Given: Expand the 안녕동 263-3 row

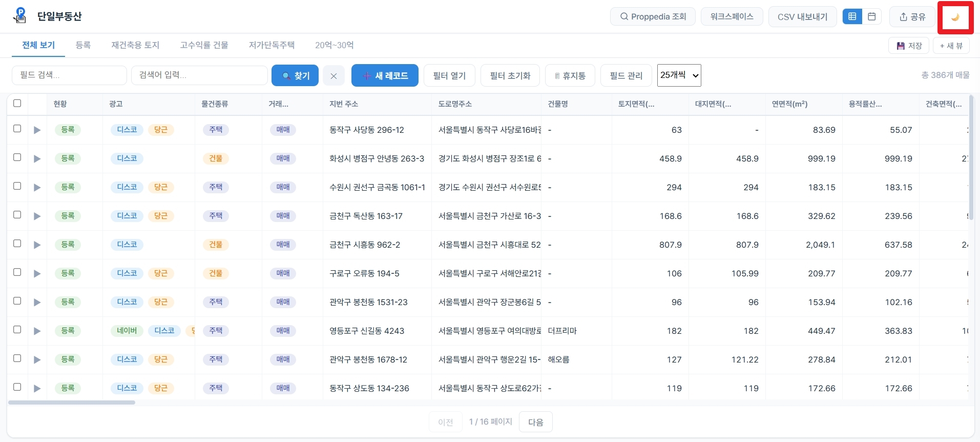Looking at the screenshot, I should click(x=37, y=159).
